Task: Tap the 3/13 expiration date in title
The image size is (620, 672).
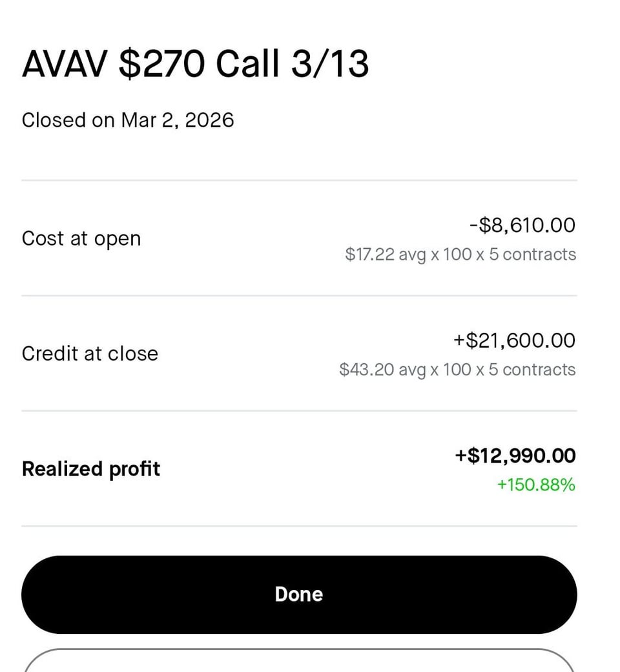Action: [329, 65]
